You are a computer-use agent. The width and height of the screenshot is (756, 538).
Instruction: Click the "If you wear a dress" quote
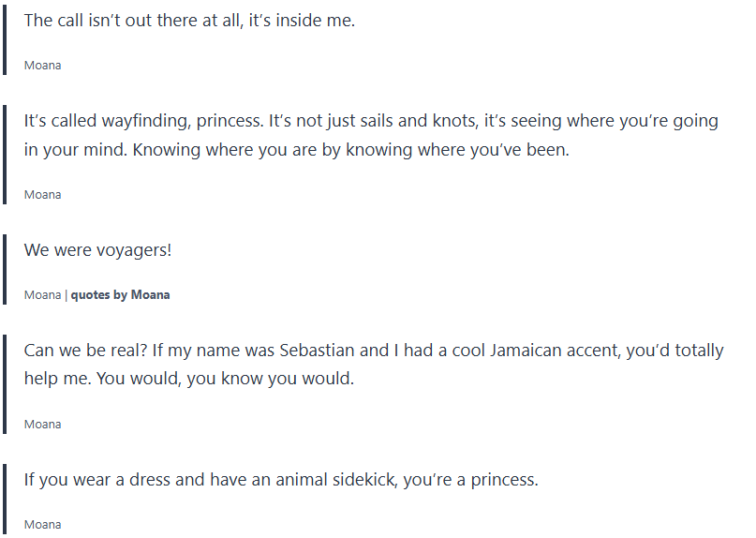tap(281, 480)
